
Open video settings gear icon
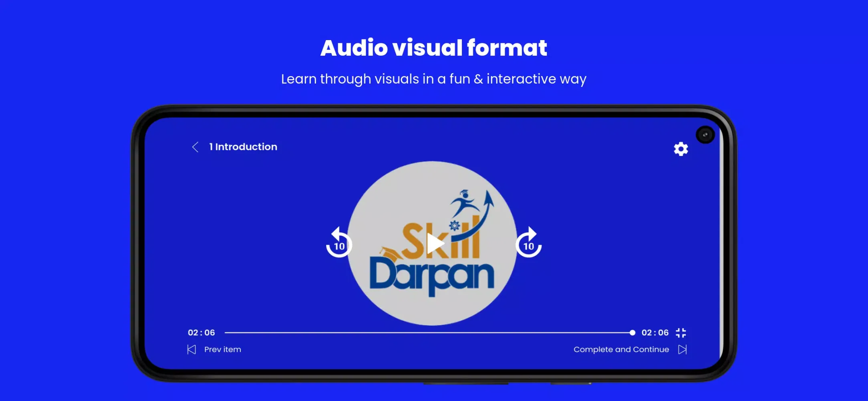pyautogui.click(x=681, y=149)
